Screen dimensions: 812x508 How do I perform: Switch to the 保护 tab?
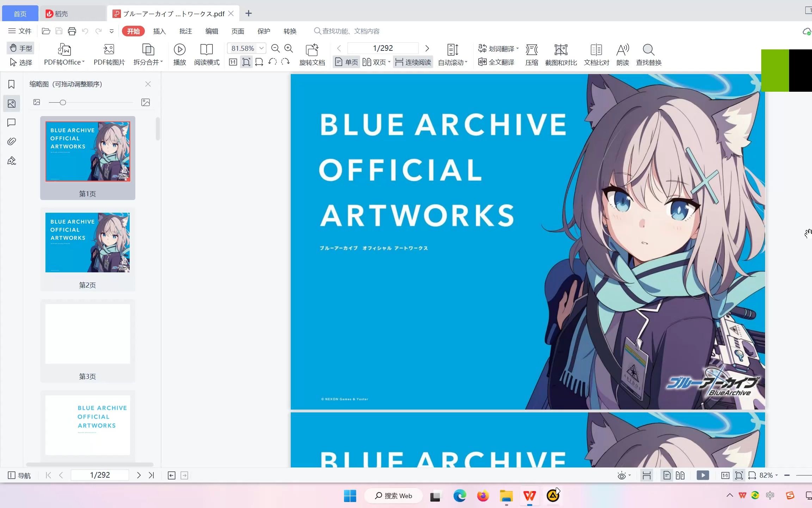pos(264,31)
